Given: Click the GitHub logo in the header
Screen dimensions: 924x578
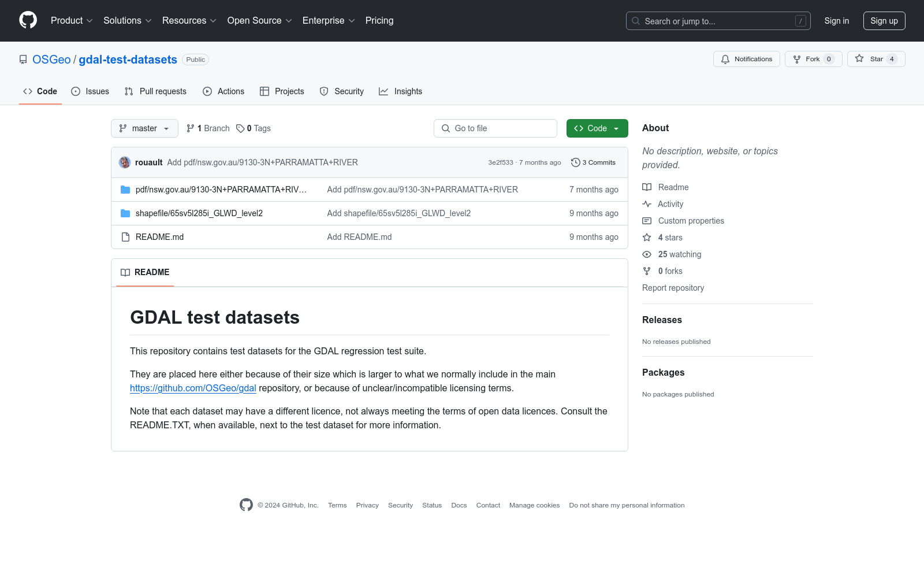Looking at the screenshot, I should coord(28,20).
